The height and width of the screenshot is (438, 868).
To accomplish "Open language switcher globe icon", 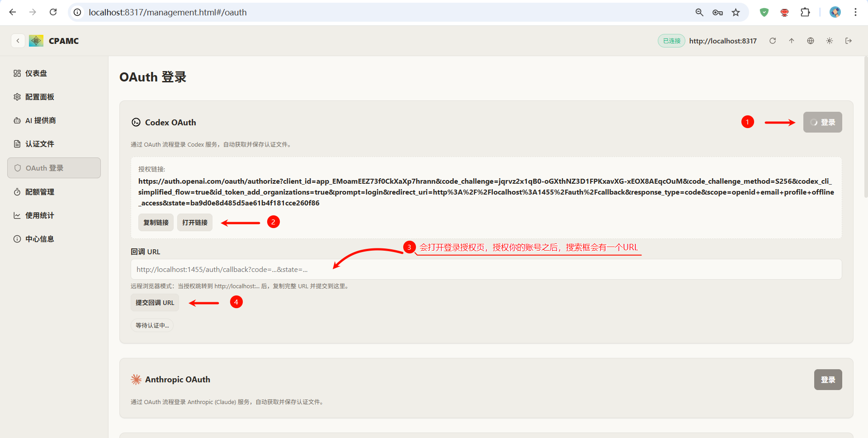I will click(811, 41).
